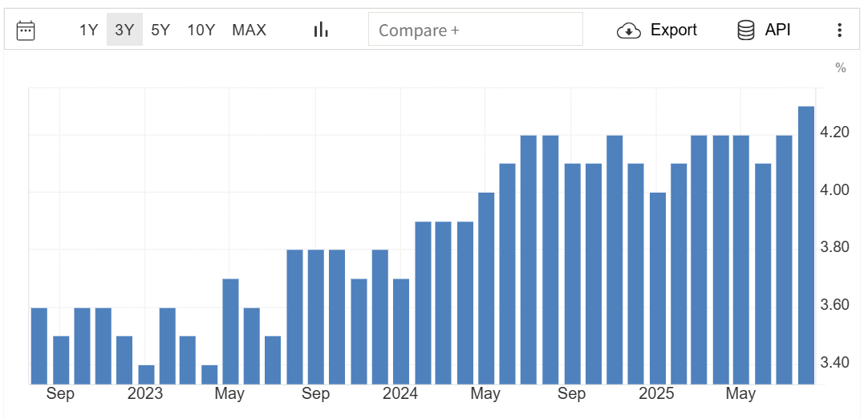Show the MAX historical range
The image size is (868, 419).
tap(249, 31)
